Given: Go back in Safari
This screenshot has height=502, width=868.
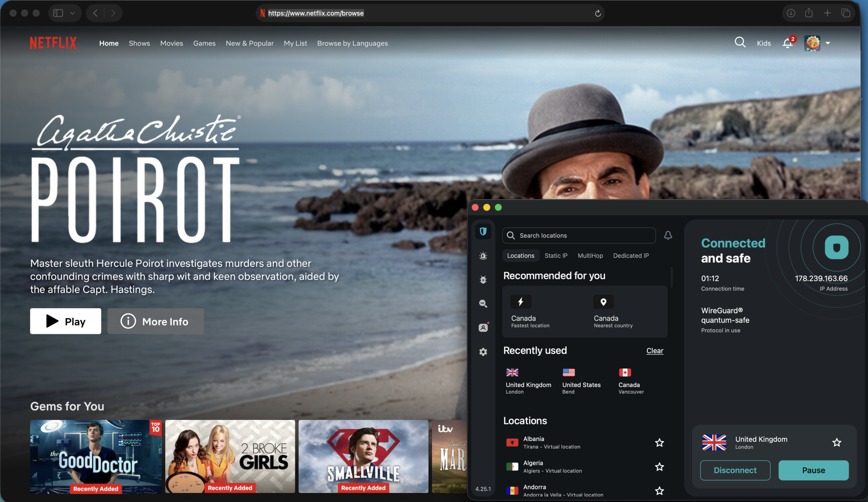Looking at the screenshot, I should [95, 13].
